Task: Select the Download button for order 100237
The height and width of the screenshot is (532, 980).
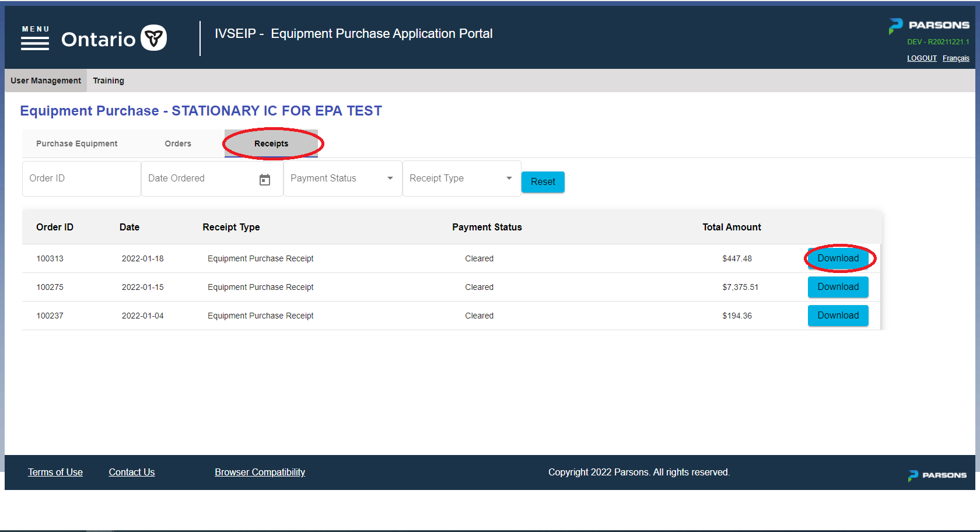Action: (x=838, y=315)
